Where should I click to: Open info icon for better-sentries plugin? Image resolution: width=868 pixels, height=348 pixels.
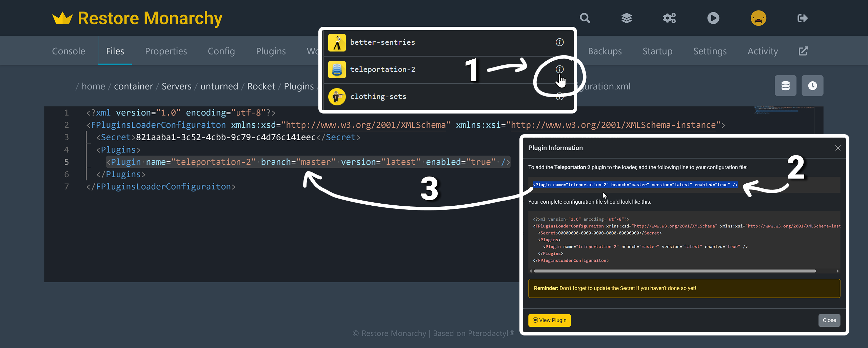point(559,42)
